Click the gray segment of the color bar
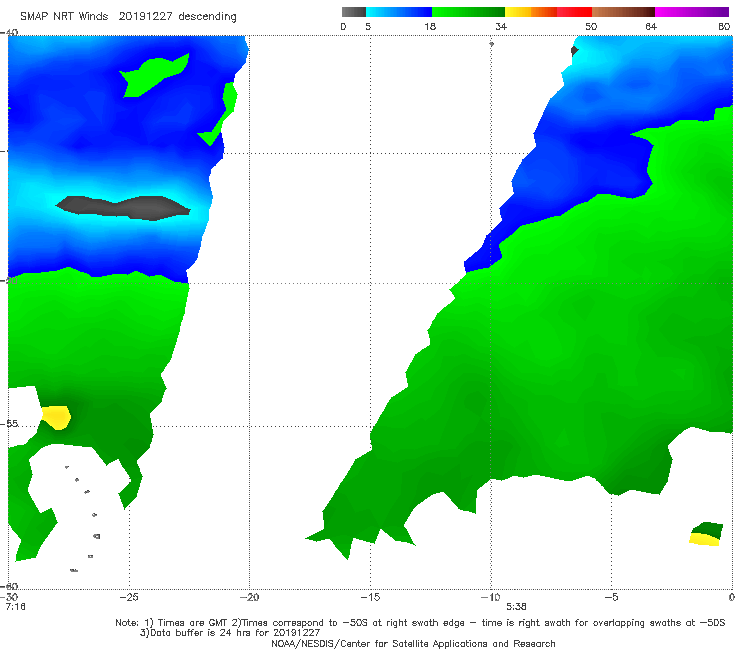Viewport: 740px width, 650px height. click(x=353, y=12)
